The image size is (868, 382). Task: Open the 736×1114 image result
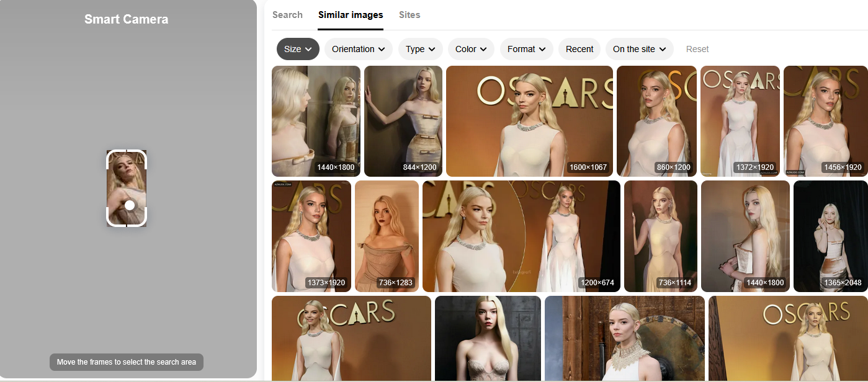pos(661,236)
